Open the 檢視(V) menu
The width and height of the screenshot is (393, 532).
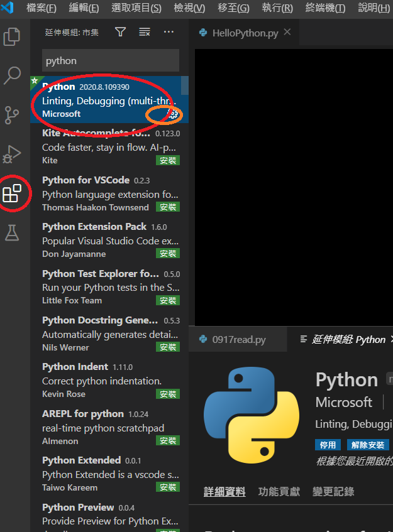point(189,8)
